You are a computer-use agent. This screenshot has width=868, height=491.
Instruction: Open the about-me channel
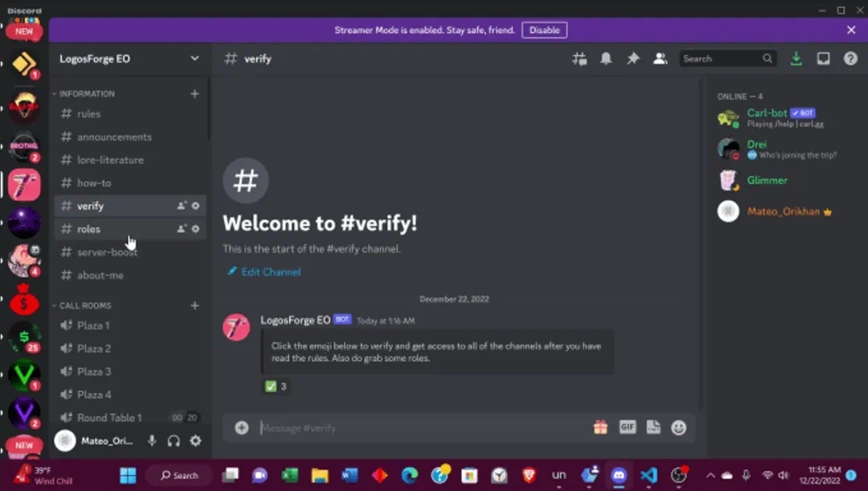click(130, 275)
